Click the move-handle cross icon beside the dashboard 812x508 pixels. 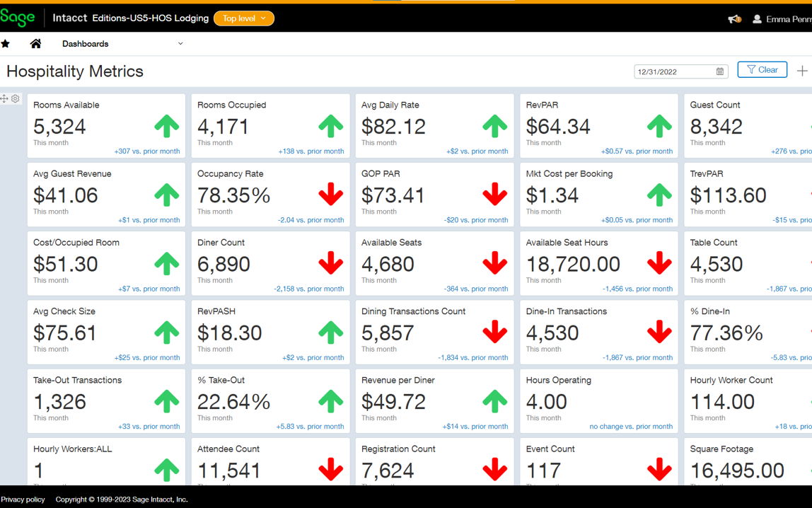pos(4,98)
